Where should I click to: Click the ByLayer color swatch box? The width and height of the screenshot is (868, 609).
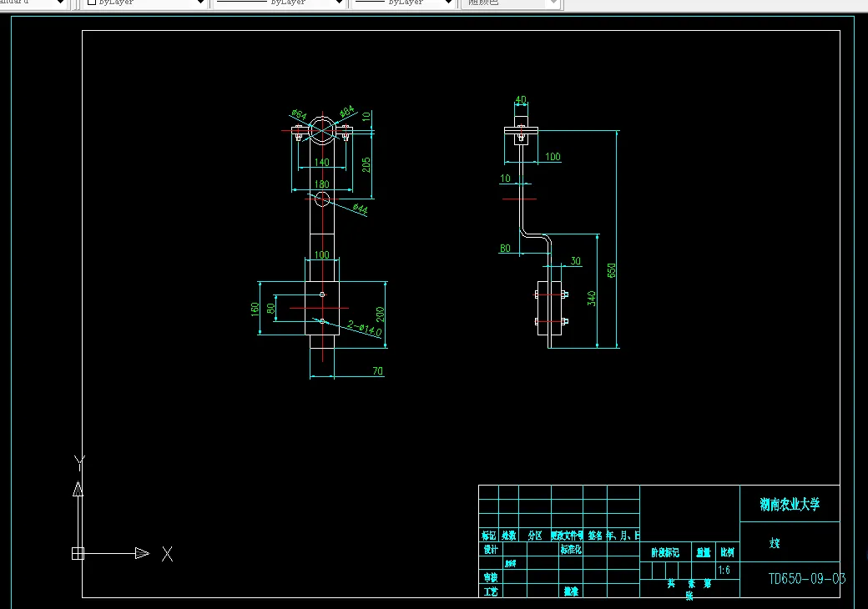(93, 3)
